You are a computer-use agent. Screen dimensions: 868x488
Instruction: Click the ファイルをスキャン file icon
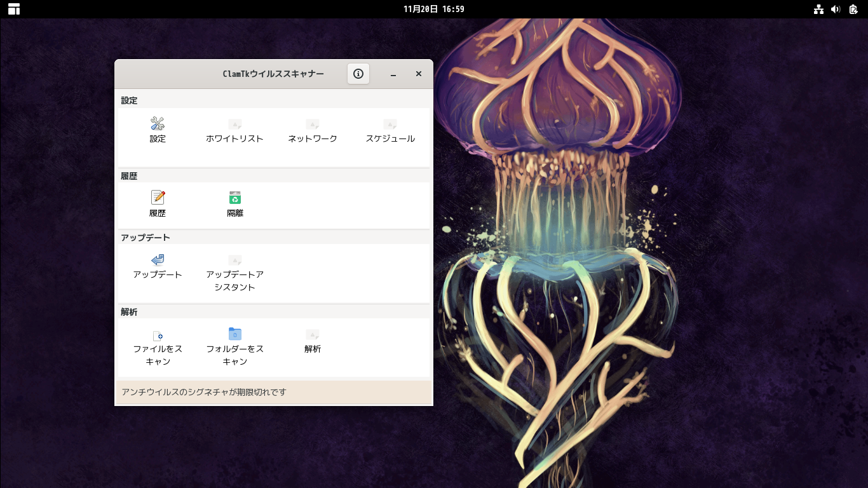coord(158,335)
